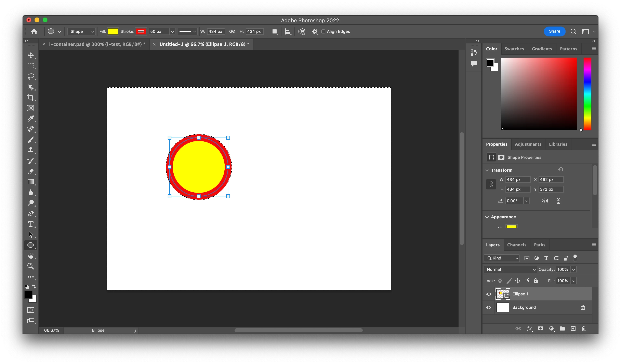621x364 pixels.
Task: Select the Horizontal Type tool
Action: pos(31,224)
